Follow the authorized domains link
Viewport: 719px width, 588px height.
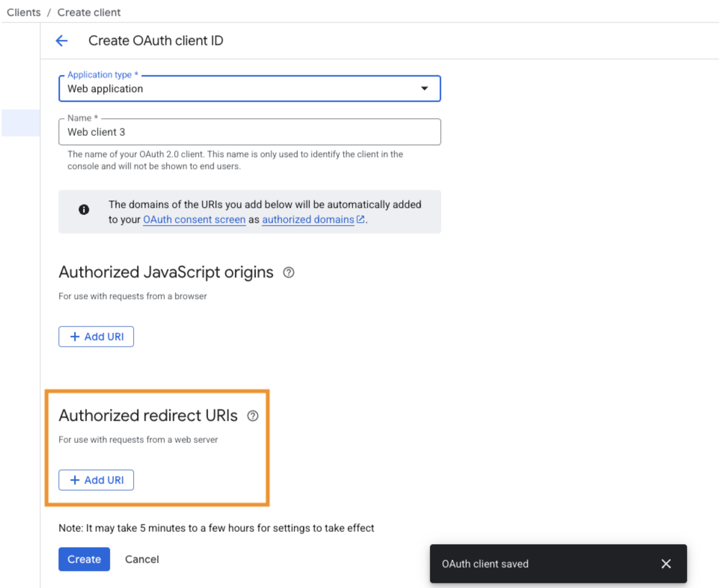(x=308, y=219)
